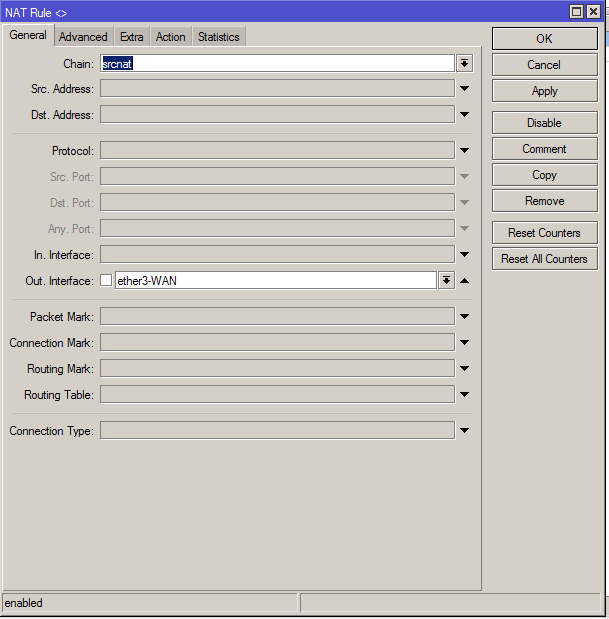Screen dimensions: 609x619
Task: Click the Connection Mark field box
Action: (277, 342)
